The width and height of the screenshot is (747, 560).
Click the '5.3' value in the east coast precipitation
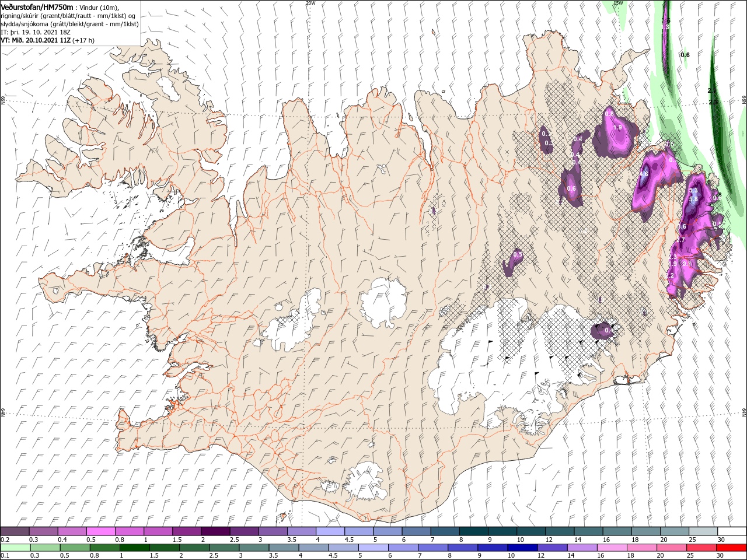pyautogui.click(x=693, y=191)
